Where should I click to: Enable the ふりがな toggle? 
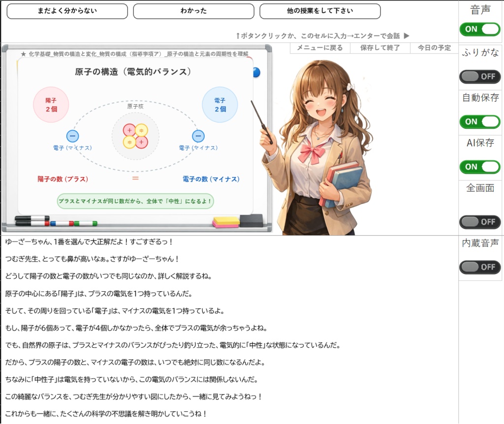(480, 77)
